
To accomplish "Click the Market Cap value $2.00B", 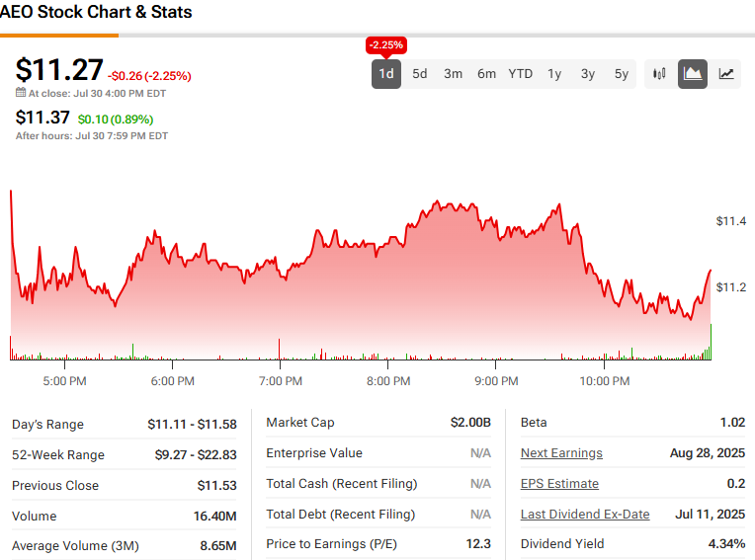I will coord(470,423).
